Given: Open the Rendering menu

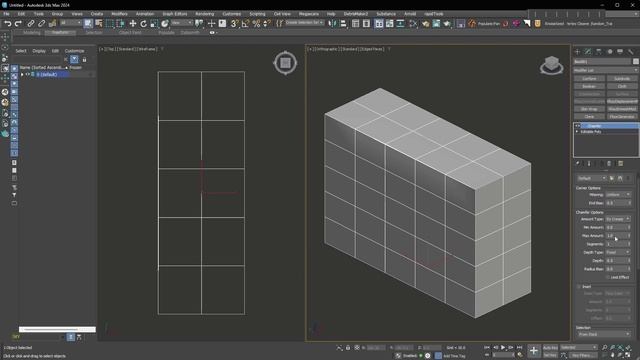Looking at the screenshot, I should click(204, 14).
